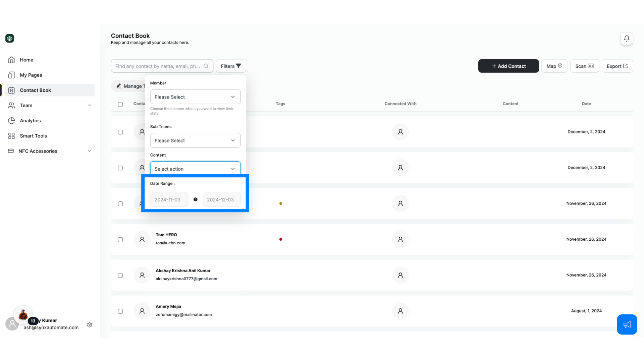Click connected-with avatar in Akshay Krishna row

click(x=400, y=275)
